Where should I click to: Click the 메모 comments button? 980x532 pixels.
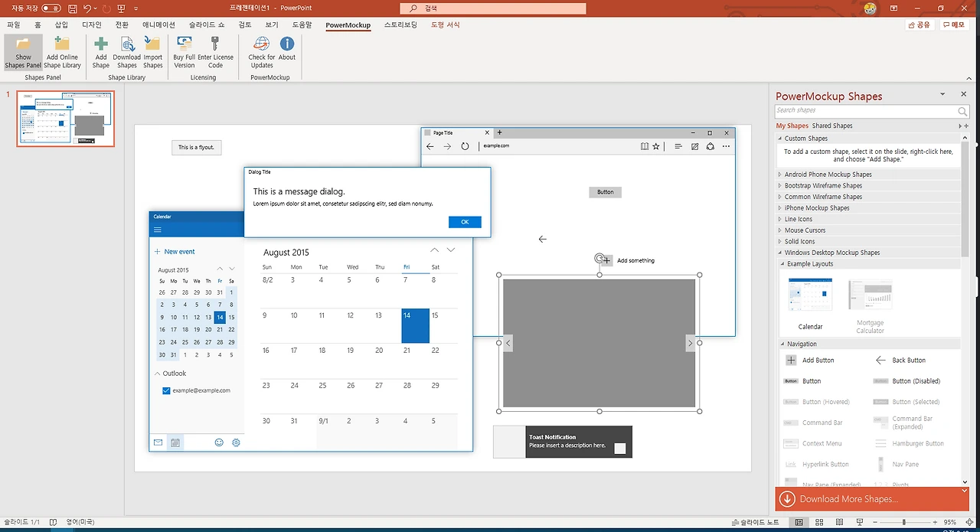[x=955, y=24]
